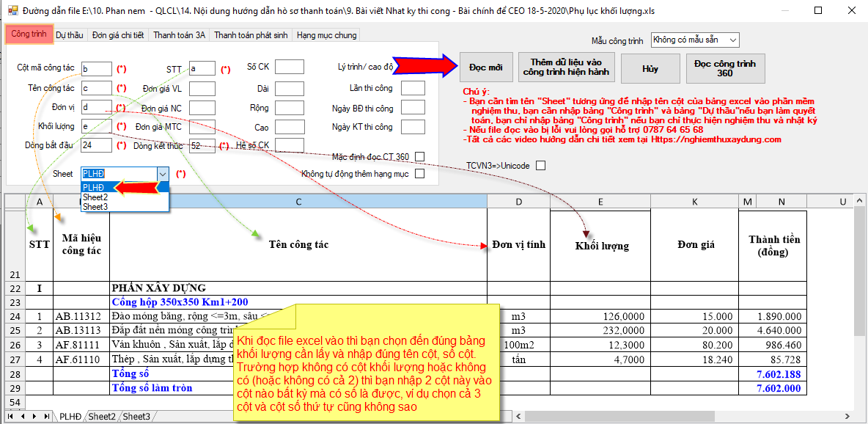868x424 pixels.
Task: Collapse the Sheet combo box arrow
Action: click(x=163, y=174)
